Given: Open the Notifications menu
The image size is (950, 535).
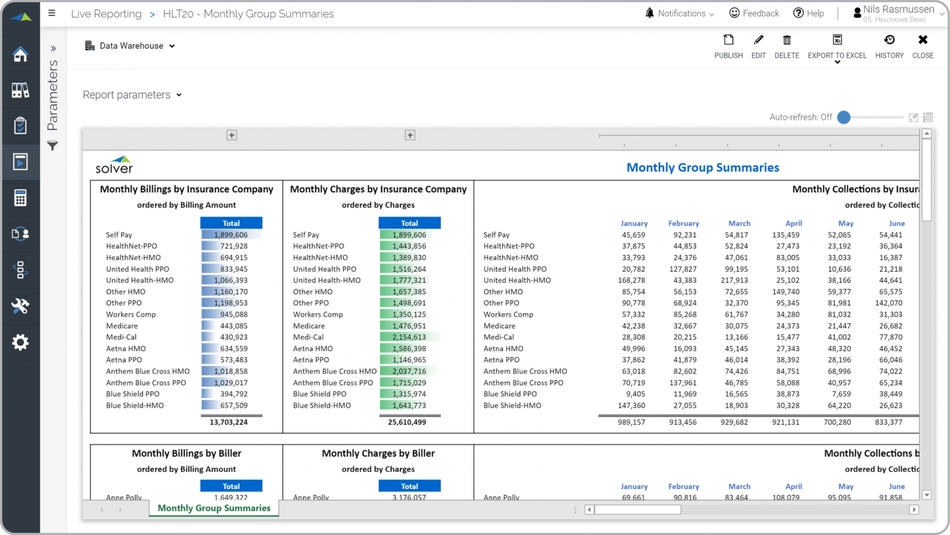Looking at the screenshot, I should tap(680, 14).
